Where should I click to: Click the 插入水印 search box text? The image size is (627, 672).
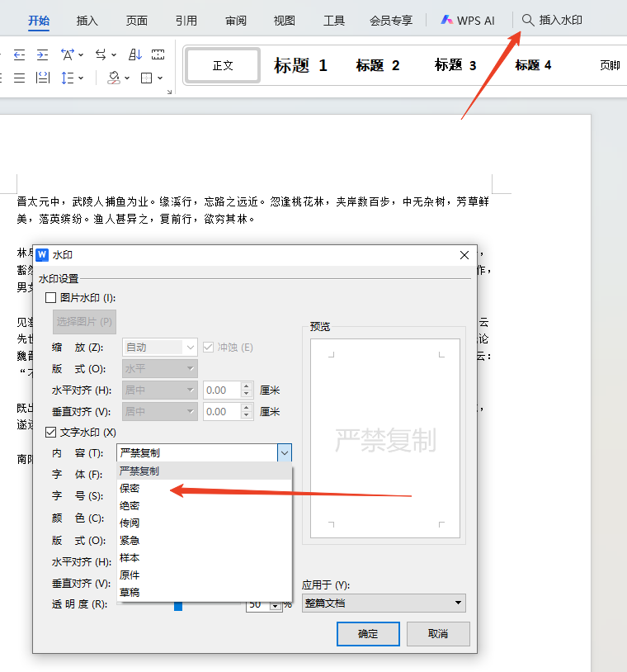(x=561, y=20)
